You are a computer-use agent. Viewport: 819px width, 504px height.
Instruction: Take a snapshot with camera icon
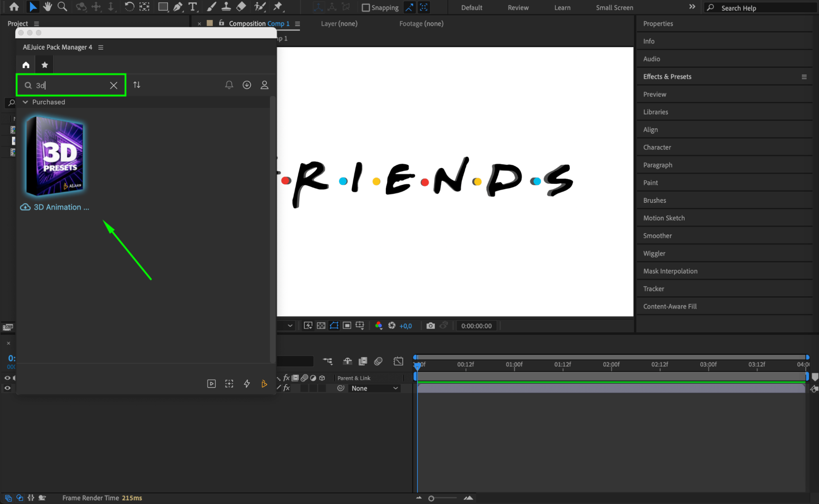pos(430,326)
